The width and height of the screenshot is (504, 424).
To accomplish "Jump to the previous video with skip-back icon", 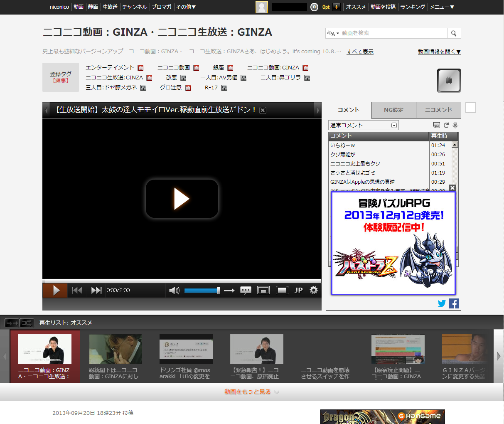I will 77,290.
